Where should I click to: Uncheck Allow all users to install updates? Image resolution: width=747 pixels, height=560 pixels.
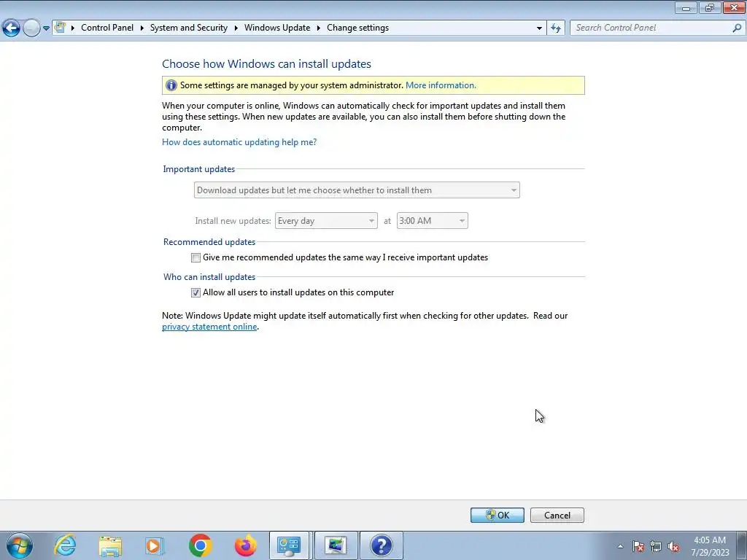click(x=196, y=292)
